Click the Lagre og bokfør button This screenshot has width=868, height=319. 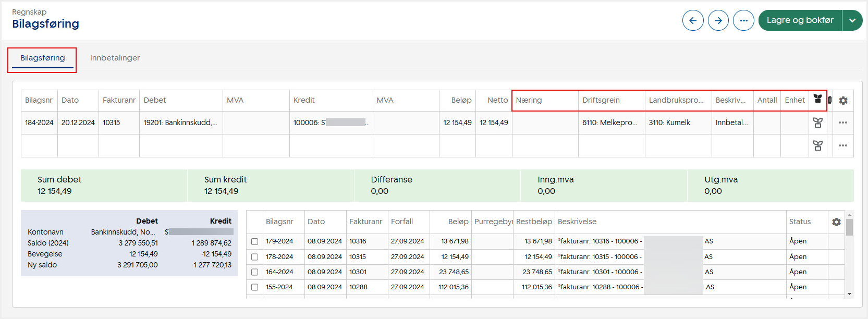(800, 20)
